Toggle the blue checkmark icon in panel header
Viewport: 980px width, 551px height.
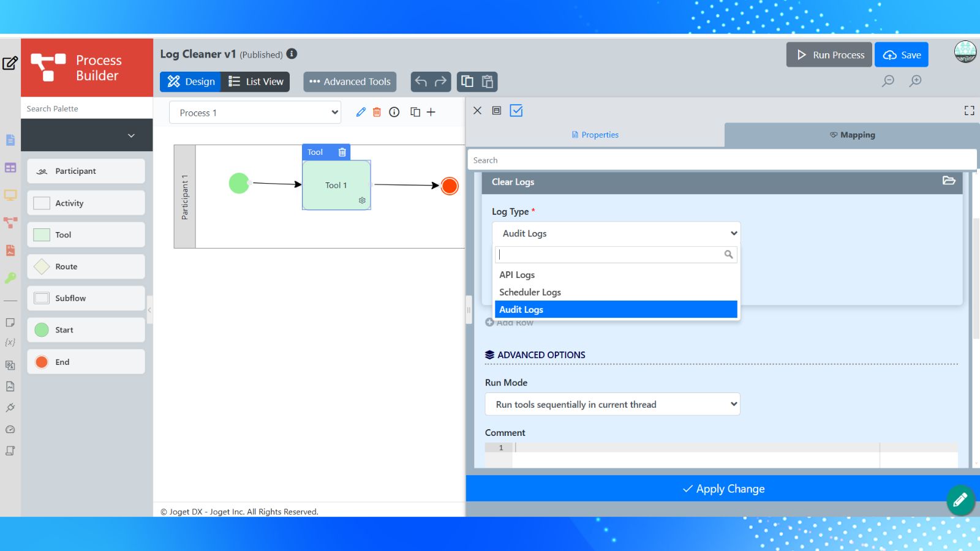click(x=516, y=111)
